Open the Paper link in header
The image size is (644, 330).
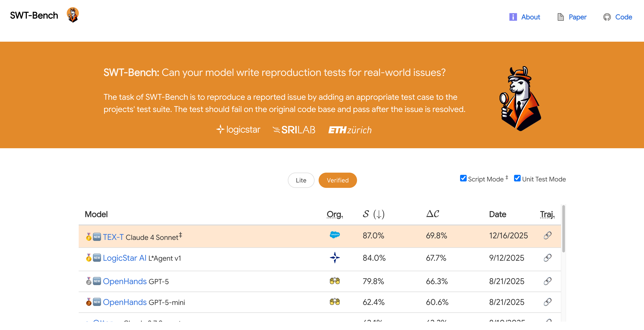click(x=577, y=17)
